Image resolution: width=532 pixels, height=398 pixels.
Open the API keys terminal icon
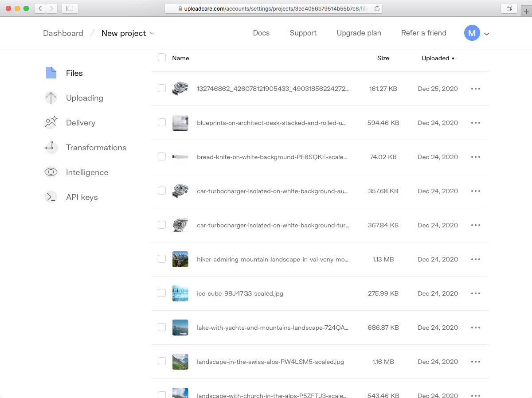coord(51,197)
